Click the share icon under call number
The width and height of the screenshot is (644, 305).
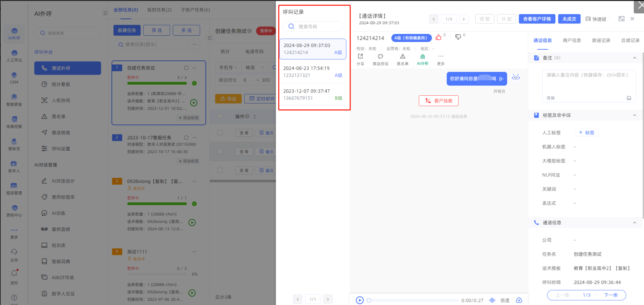pos(360,56)
